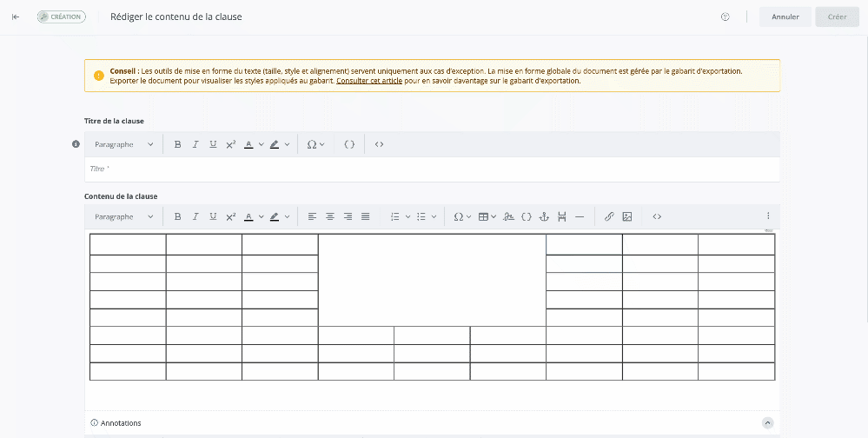Open the three-dot more options menu
Image resolution: width=868 pixels, height=438 pixels.
tap(768, 216)
